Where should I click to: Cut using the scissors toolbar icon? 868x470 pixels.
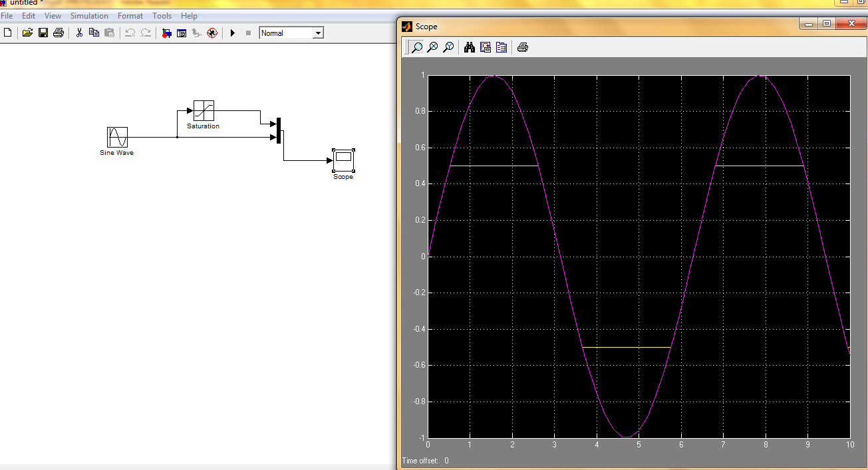78,32
